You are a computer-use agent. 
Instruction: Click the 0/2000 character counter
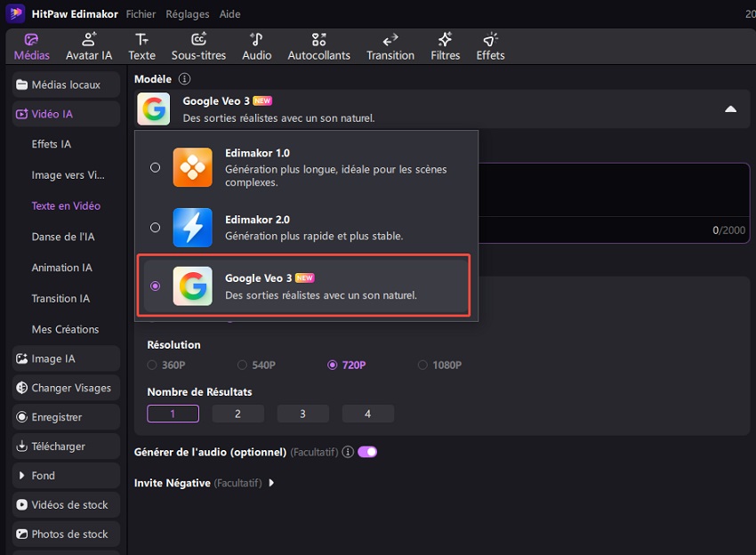[x=728, y=230]
